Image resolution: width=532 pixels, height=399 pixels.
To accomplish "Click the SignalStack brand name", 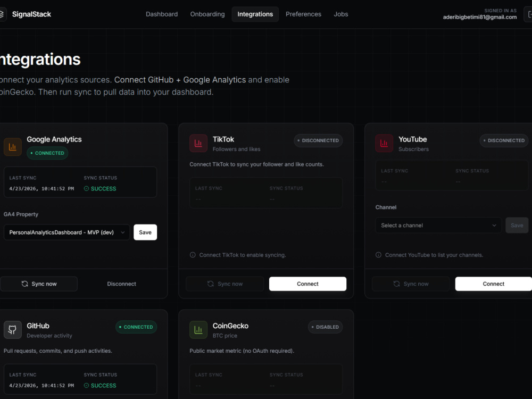I will (31, 14).
